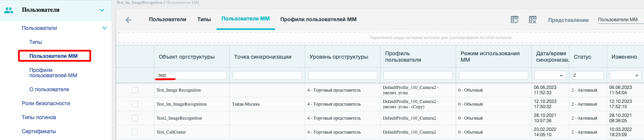The height and width of the screenshot is (140, 644).
Task: Open Типы логинов in the sidebar
Action: pyautogui.click(x=39, y=117)
